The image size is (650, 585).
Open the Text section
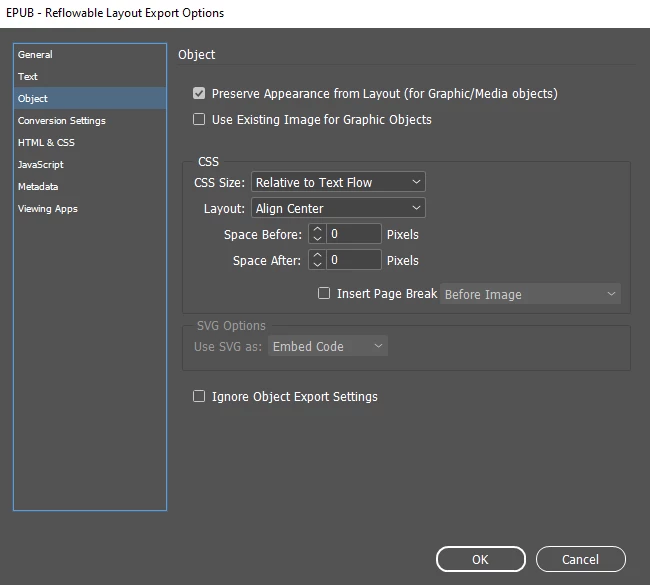90,76
